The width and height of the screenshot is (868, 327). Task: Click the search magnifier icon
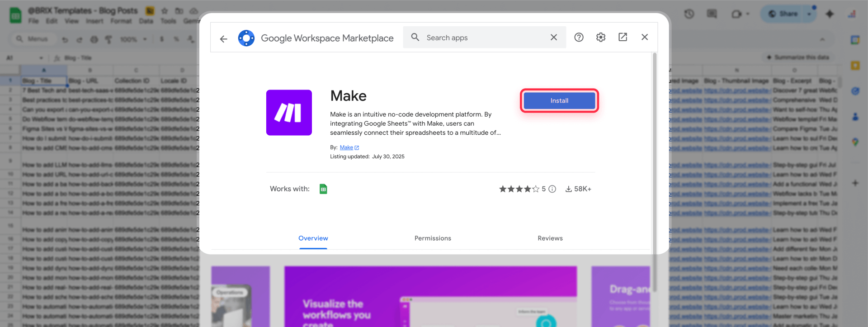[x=415, y=37]
